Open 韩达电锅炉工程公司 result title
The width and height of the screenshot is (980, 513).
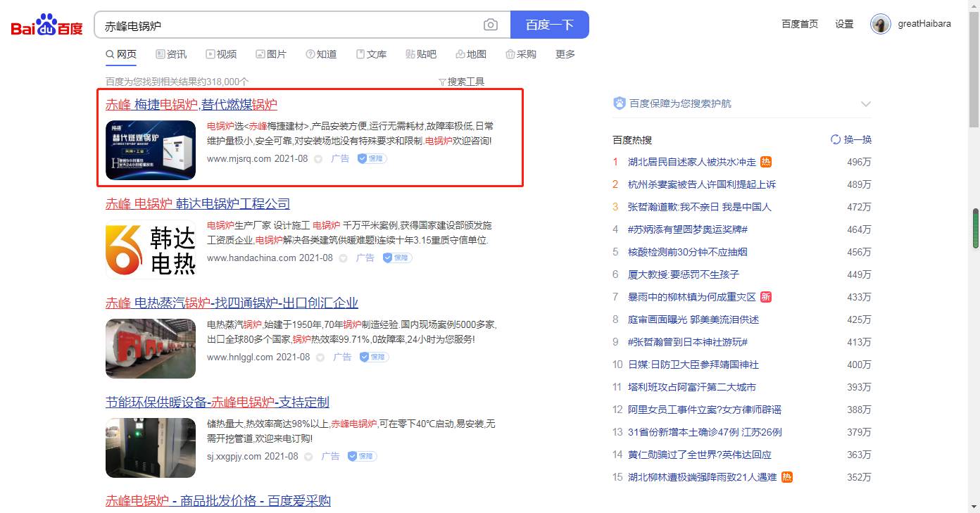point(198,203)
